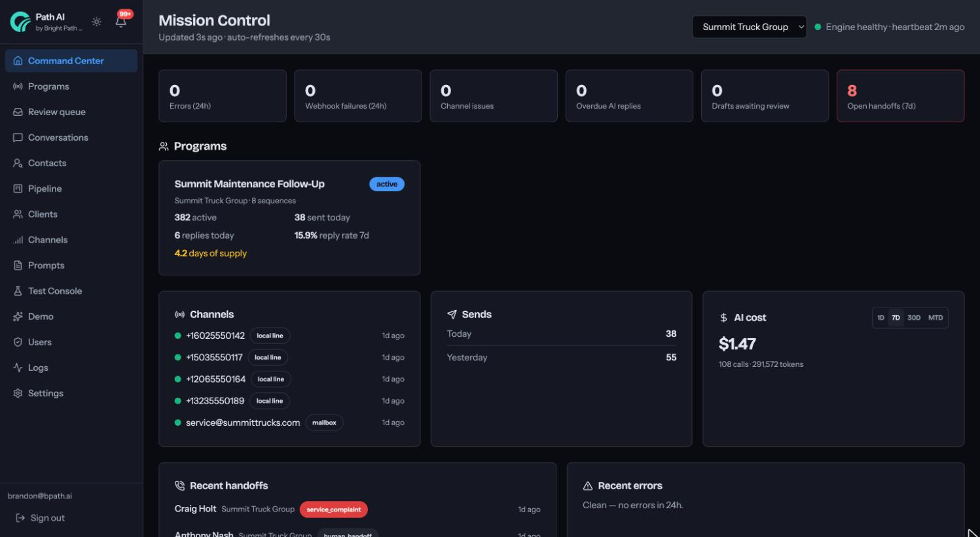Viewport: 980px width, 537px height.
Task: Open the Pipeline page
Action: (71, 188)
